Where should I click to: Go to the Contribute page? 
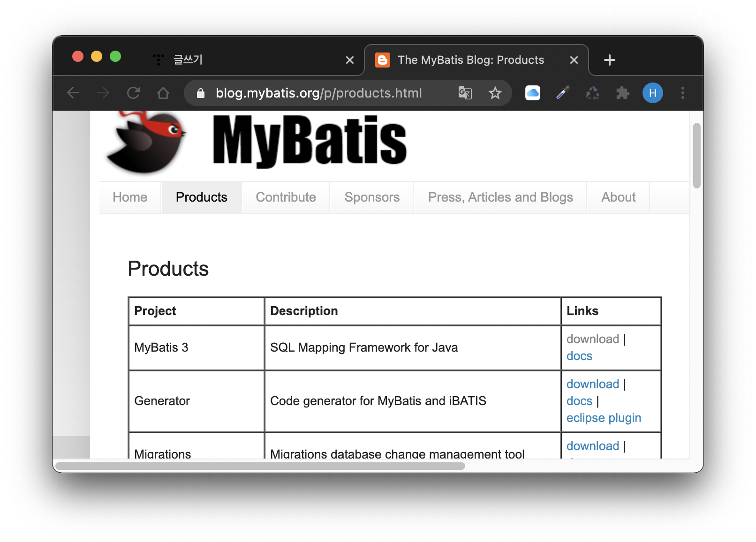point(286,197)
